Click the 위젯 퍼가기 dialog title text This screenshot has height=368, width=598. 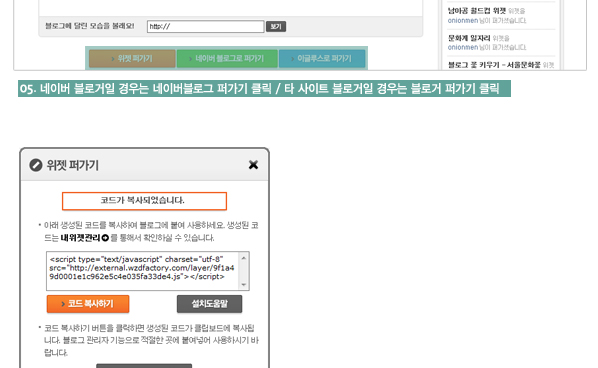pyautogui.click(x=72, y=166)
